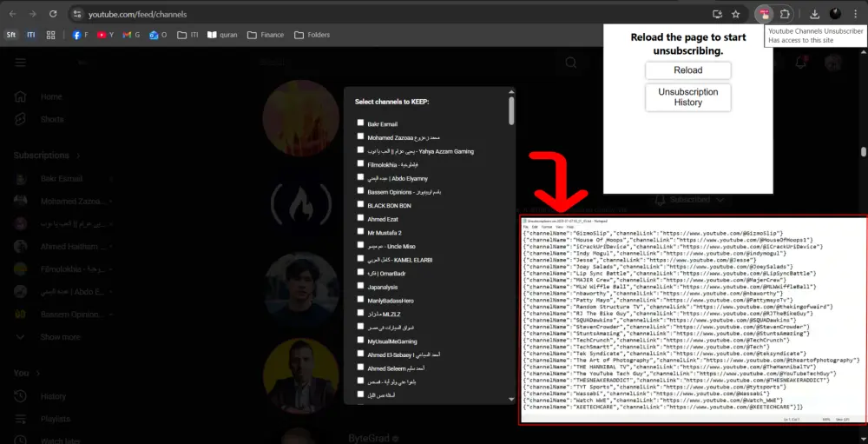This screenshot has width=868, height=444.
Task: Open the You section heading
Action: pos(27,373)
